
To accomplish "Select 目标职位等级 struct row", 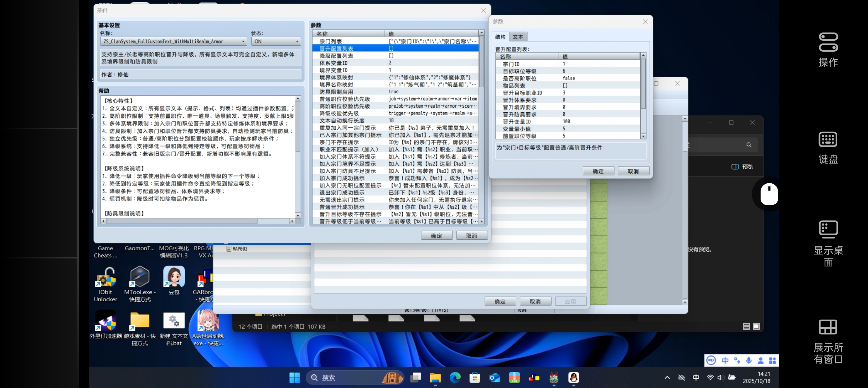I will pos(568,71).
